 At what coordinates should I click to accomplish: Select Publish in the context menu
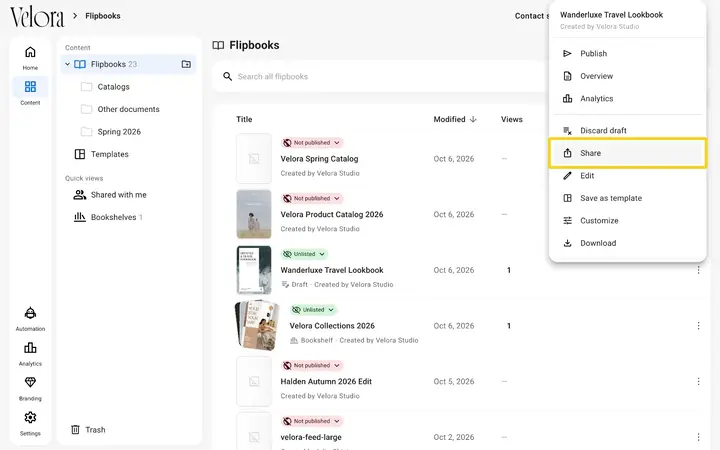pos(627,54)
